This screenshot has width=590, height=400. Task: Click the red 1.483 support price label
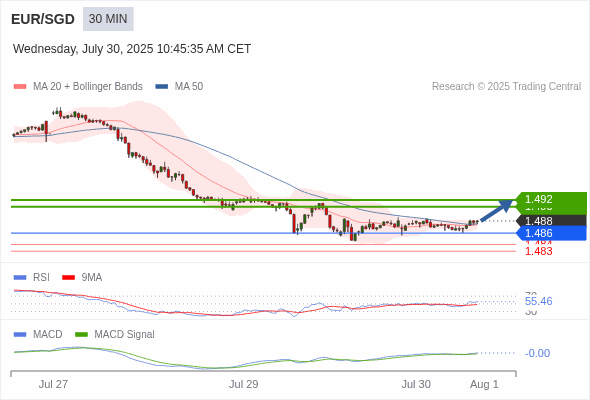pos(539,251)
